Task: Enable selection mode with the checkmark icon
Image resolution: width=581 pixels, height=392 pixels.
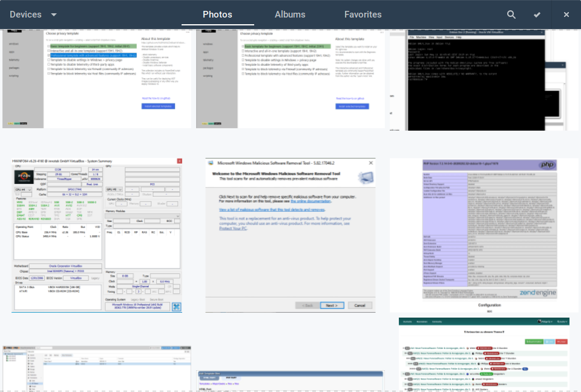Action: tap(537, 15)
